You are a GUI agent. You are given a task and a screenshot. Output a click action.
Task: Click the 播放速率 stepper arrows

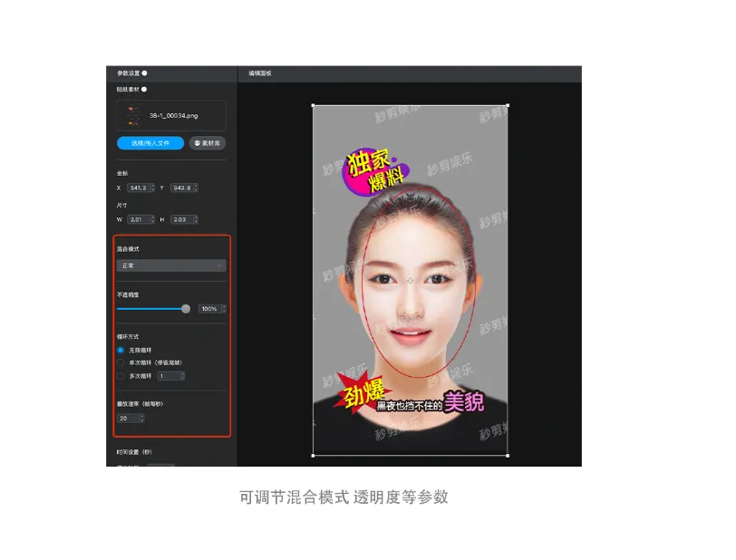click(x=142, y=419)
